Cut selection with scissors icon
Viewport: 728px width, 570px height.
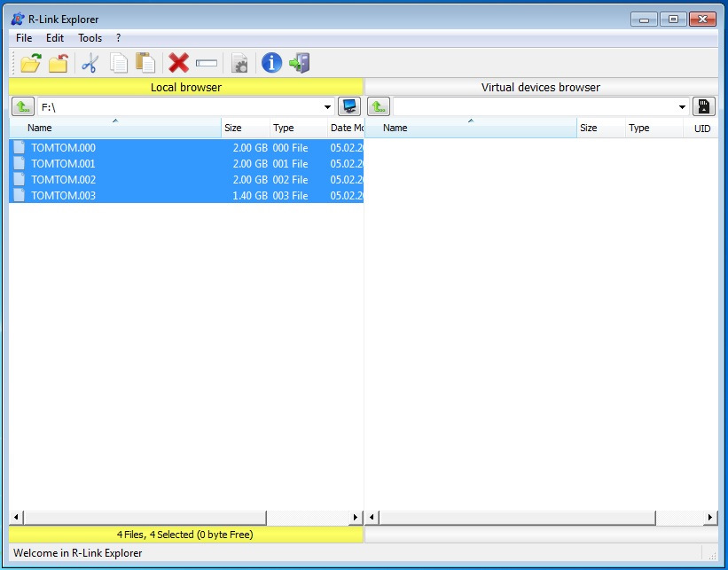point(90,63)
